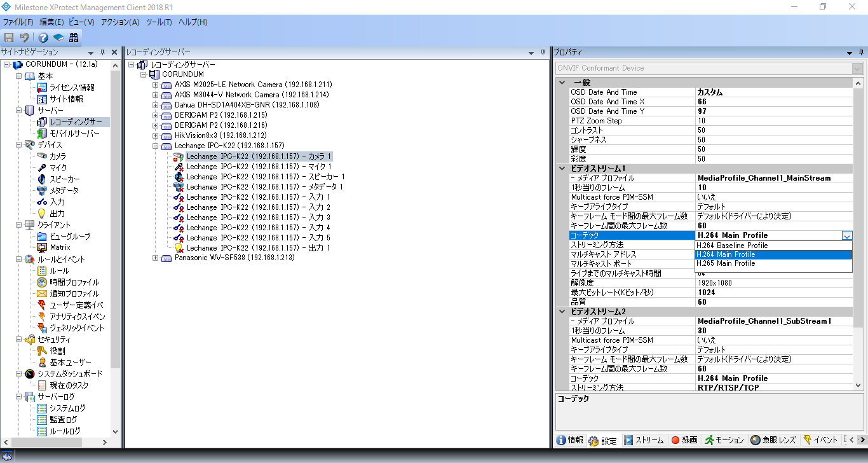The image size is (868, 463).
Task: Switch to イベント tab
Action: pos(820,440)
